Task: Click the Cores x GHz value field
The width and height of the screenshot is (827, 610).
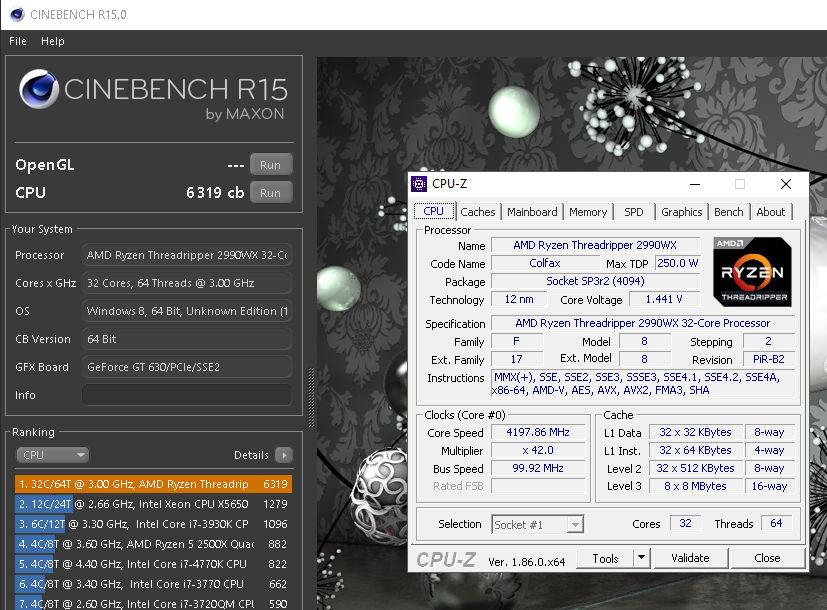Action: pyautogui.click(x=187, y=283)
